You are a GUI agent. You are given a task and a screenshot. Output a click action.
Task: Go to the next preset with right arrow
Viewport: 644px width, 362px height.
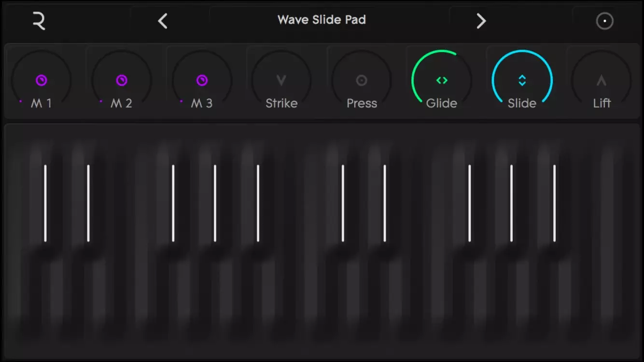(x=481, y=21)
